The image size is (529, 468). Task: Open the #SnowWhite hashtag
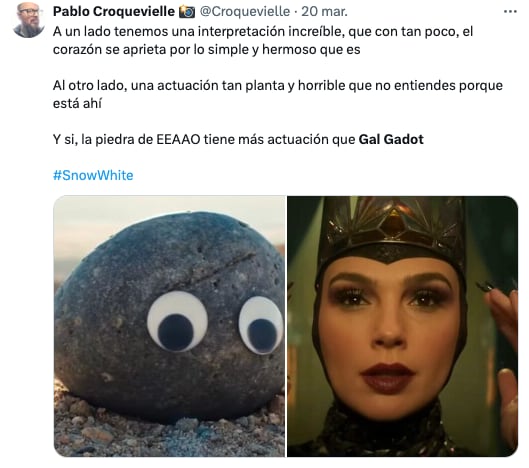(93, 175)
